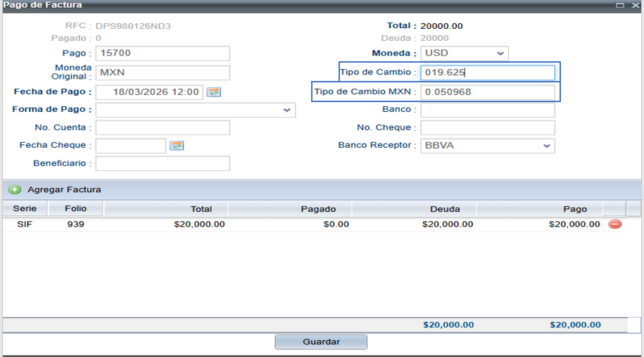644x357 pixels.
Task: Expand the Banco Receptor BBVA dropdown
Action: point(546,146)
